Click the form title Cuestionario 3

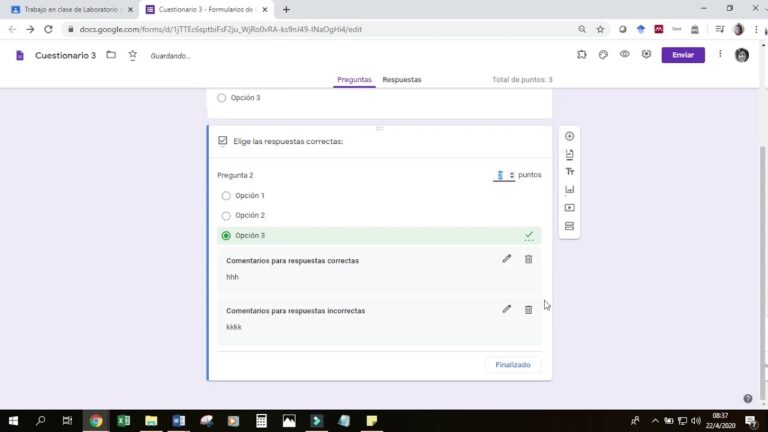(66, 55)
